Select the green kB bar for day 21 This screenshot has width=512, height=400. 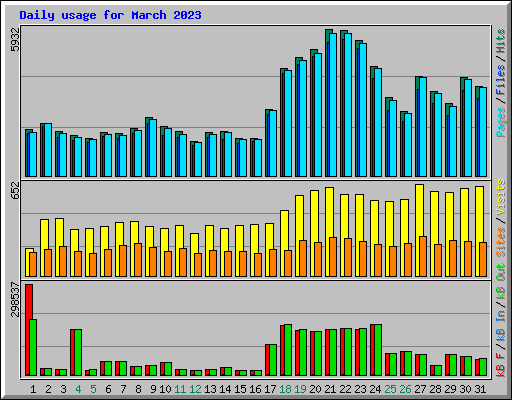(x=333, y=353)
